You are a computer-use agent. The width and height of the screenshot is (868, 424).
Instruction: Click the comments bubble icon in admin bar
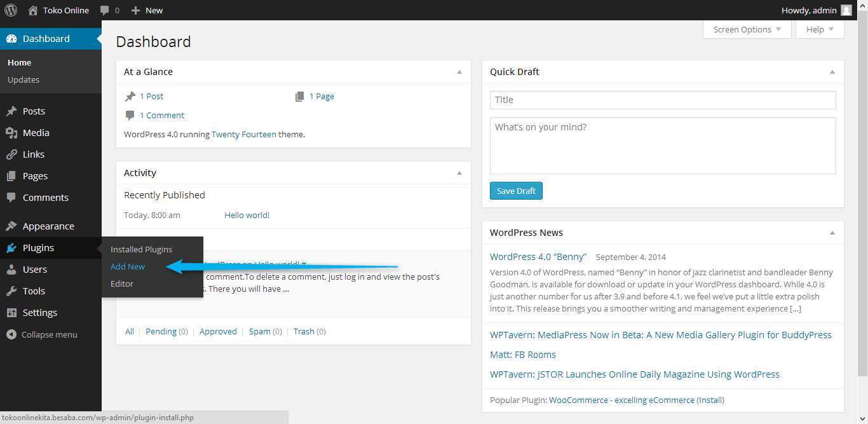click(x=105, y=10)
